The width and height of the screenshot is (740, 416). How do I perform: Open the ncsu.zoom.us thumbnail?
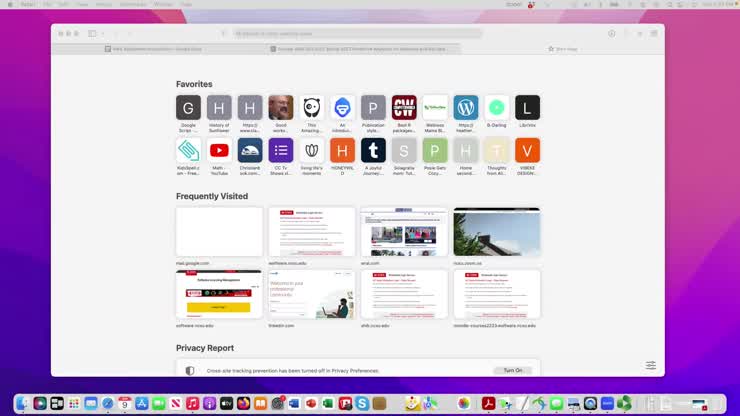[x=496, y=232]
